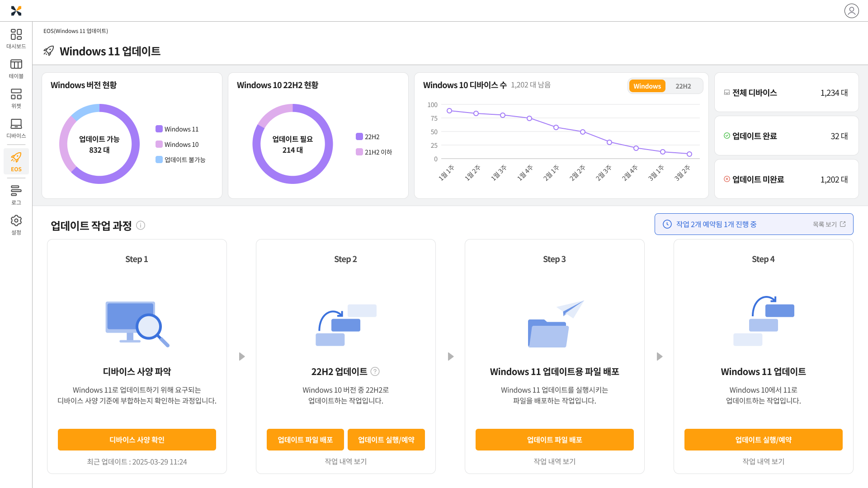868x488 pixels.
Task: Click the 전체 디바이스 1,234 대 card
Action: [x=787, y=92]
